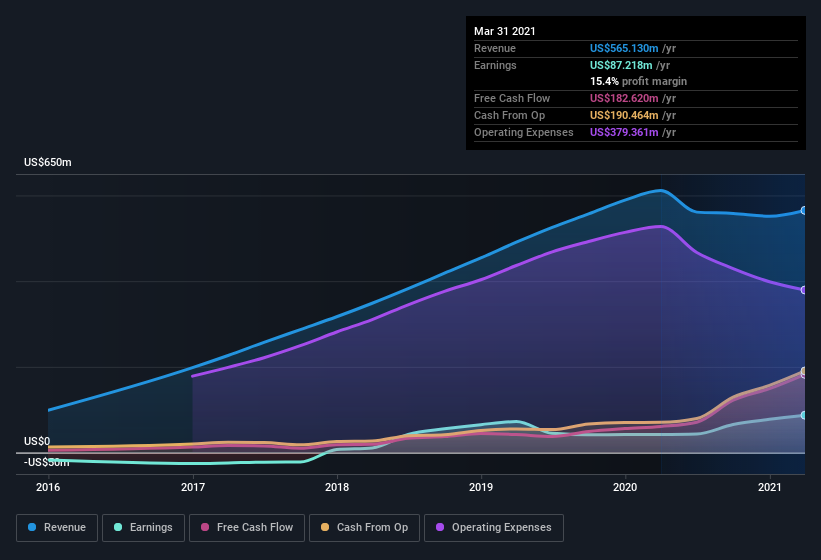This screenshot has width=821, height=560.
Task: Toggle the Cash From Op legend button
Action: click(364, 528)
